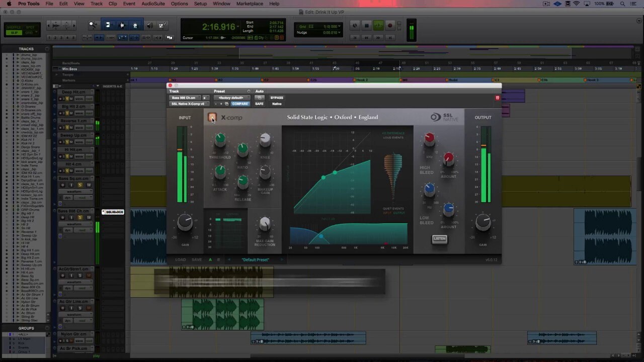The width and height of the screenshot is (644, 362).
Task: Open the SSL Native X-Comp v6 plug-in selector
Action: [189, 104]
